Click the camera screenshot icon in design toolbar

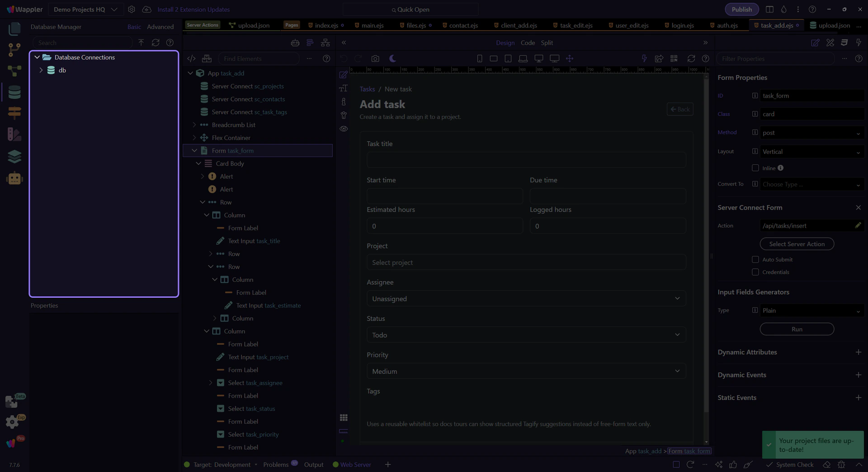[x=375, y=59]
